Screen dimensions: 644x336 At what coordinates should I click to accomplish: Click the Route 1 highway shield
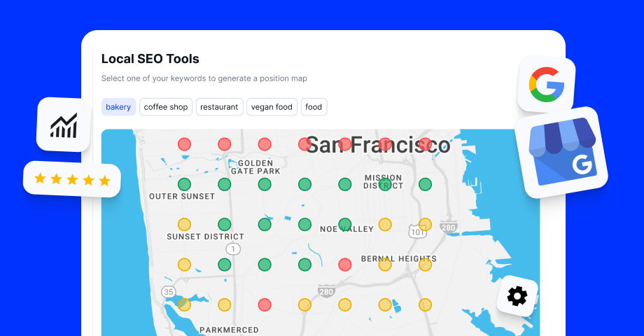tap(233, 249)
